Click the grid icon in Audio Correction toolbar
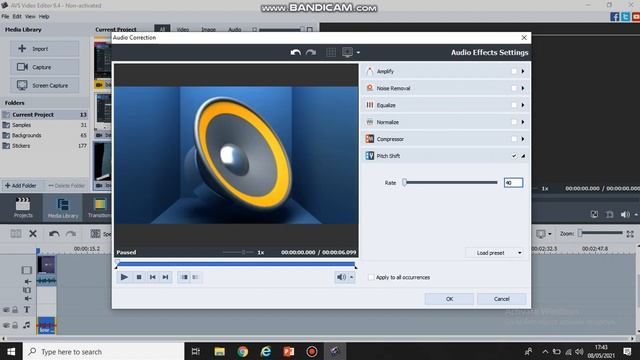This screenshot has height=360, width=640. (331, 52)
